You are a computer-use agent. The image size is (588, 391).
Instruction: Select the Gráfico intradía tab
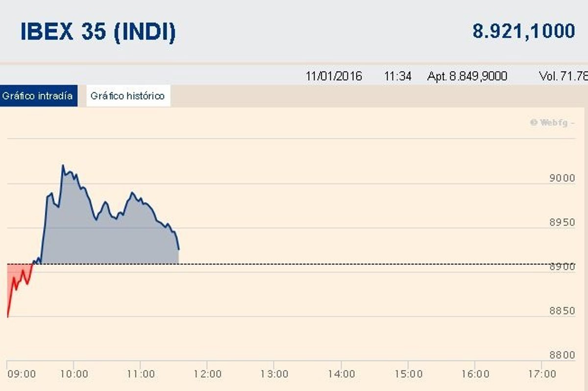(x=38, y=96)
